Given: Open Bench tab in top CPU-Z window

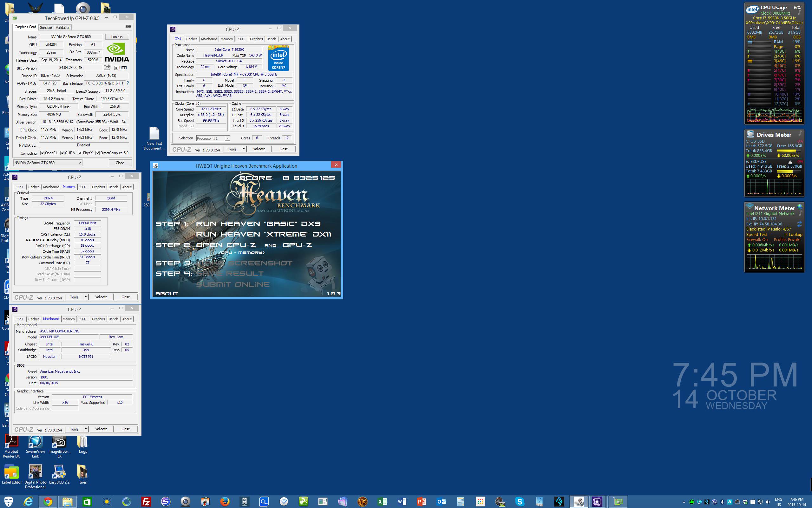Looking at the screenshot, I should coord(271,39).
